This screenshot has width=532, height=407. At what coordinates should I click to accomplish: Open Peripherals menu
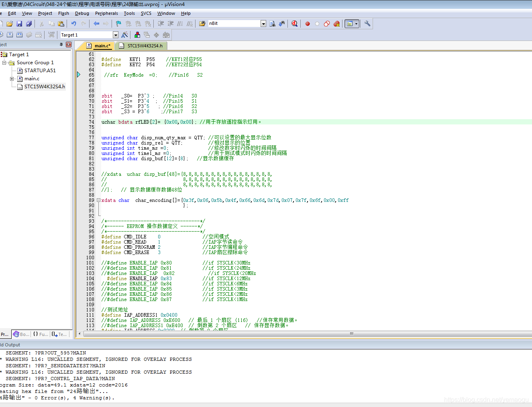[x=106, y=13]
